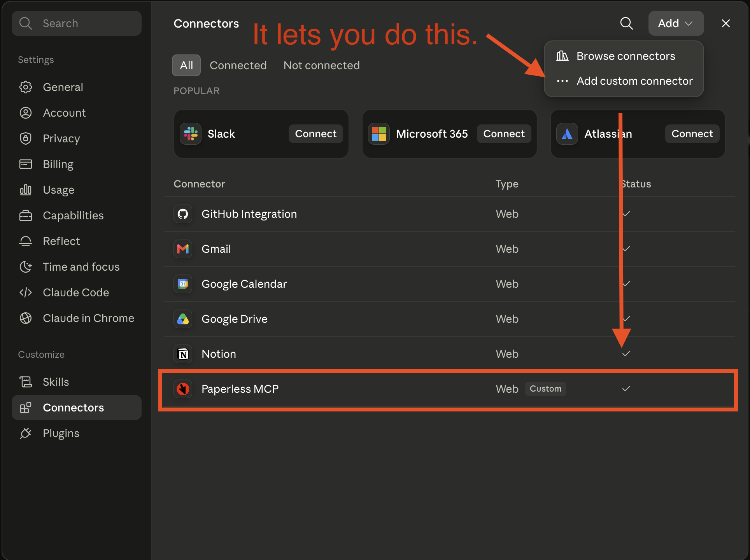The image size is (750, 560).
Task: Switch to the Not connected tab
Action: (x=322, y=65)
